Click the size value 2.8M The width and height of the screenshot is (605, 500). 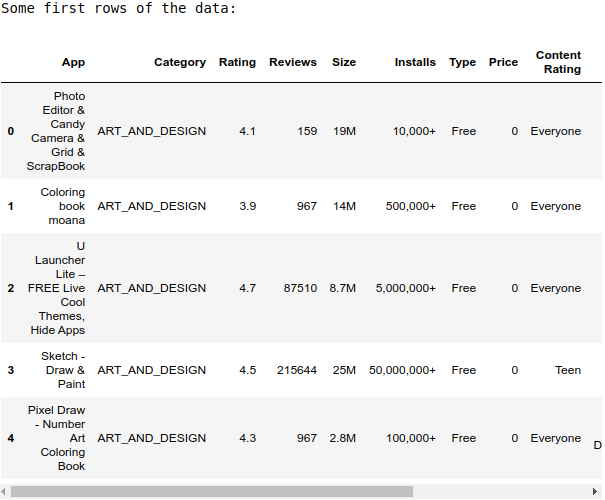tap(343, 438)
